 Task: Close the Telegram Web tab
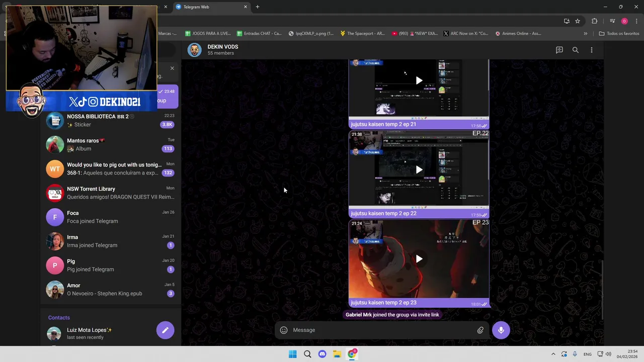(x=246, y=7)
